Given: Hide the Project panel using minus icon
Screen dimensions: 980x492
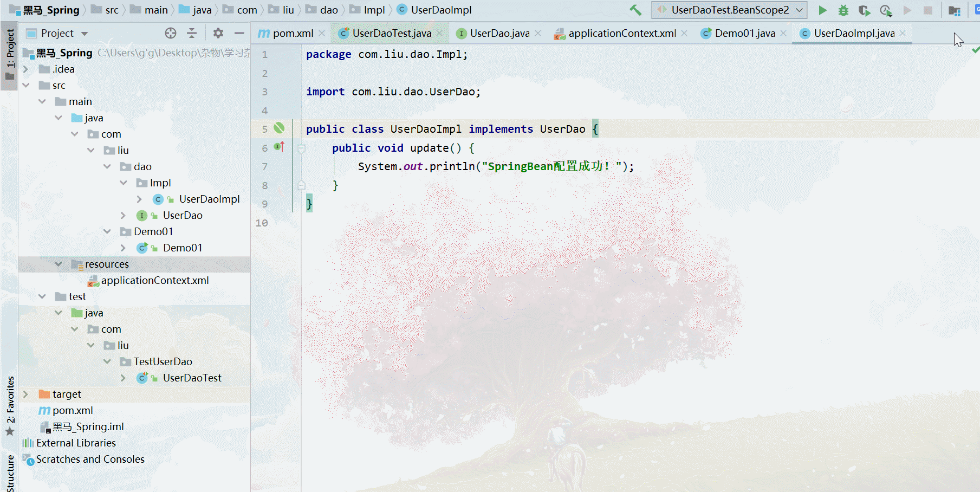Looking at the screenshot, I should (x=239, y=33).
